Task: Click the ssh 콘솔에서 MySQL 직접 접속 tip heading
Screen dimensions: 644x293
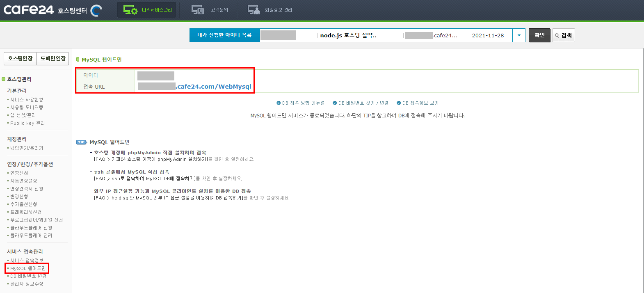Action: tap(131, 172)
